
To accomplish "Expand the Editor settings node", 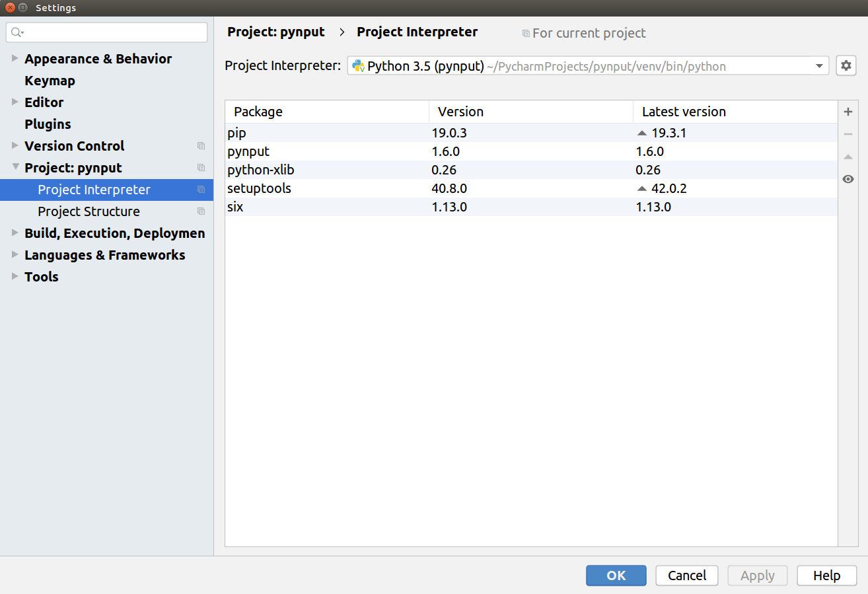I will 15,102.
